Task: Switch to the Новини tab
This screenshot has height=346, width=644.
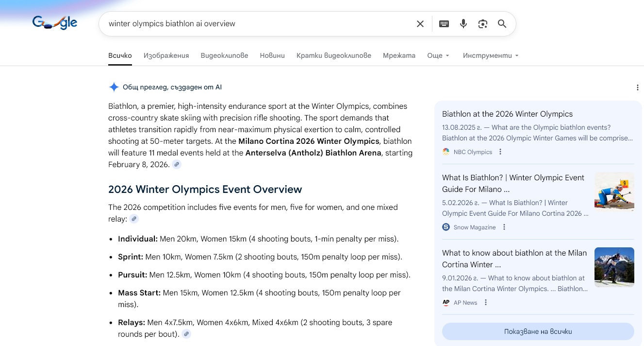Action: pyautogui.click(x=272, y=55)
